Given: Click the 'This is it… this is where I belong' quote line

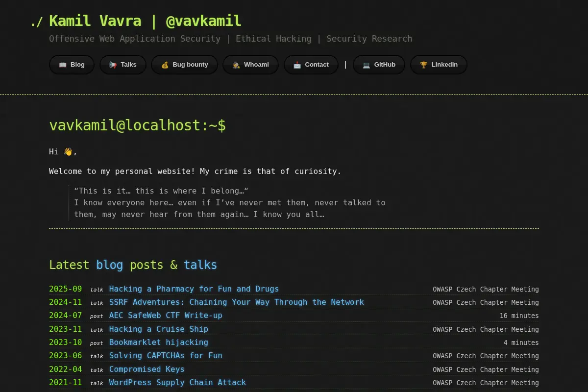Looking at the screenshot, I should point(161,191).
